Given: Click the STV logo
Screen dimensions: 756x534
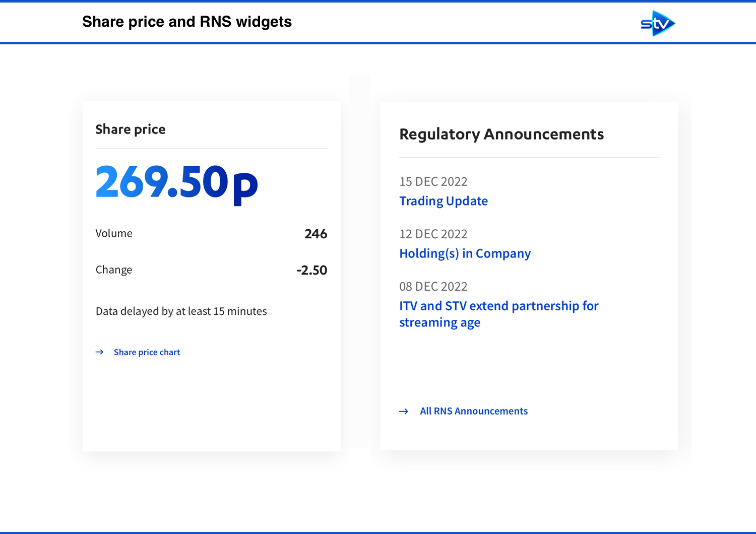Looking at the screenshot, I should tap(657, 23).
